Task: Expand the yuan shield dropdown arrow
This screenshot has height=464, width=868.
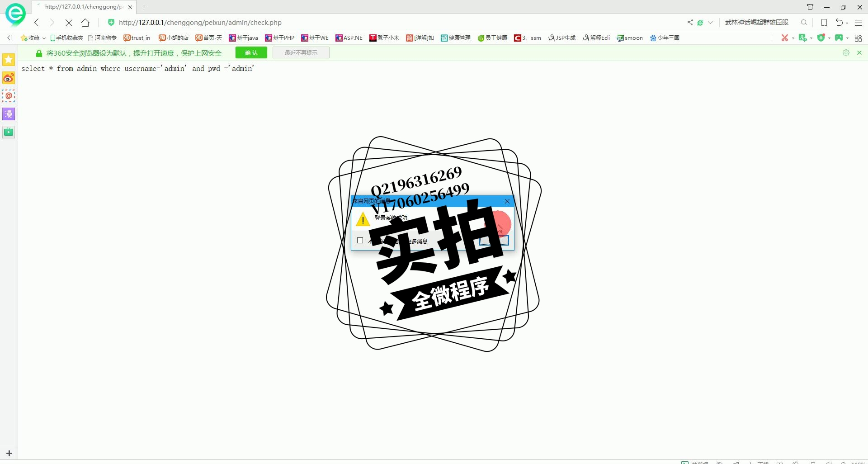Action: 829,38
